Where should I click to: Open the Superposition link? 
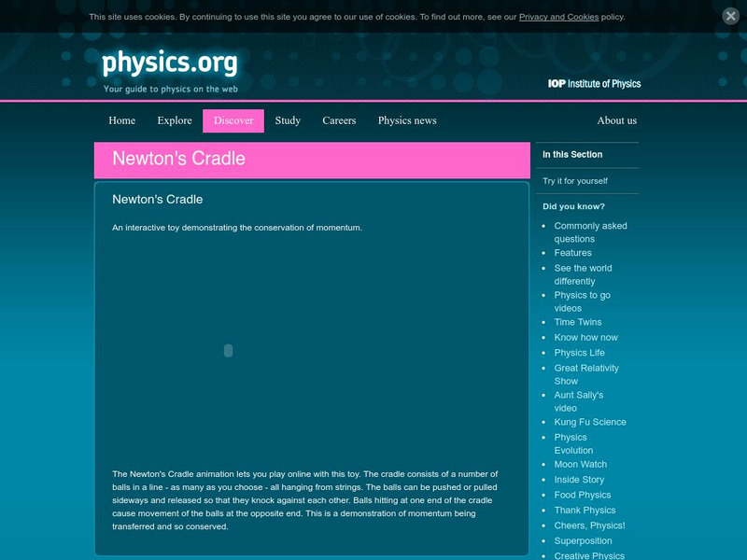583,541
